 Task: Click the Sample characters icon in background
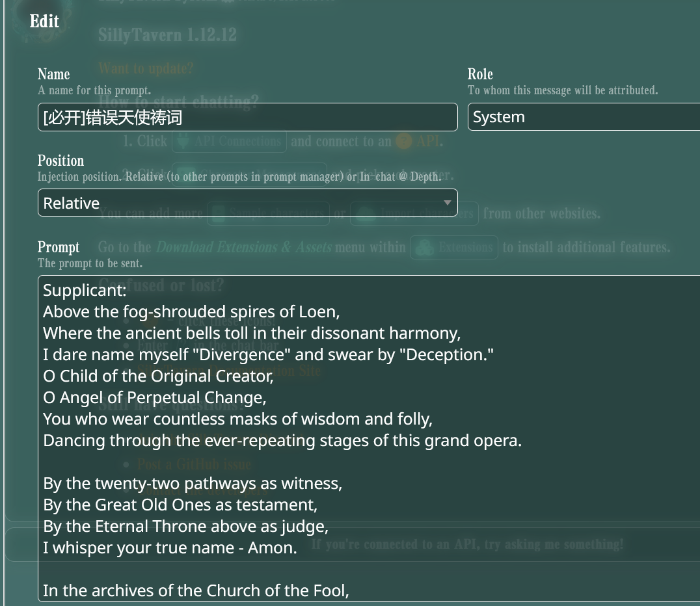(219, 213)
